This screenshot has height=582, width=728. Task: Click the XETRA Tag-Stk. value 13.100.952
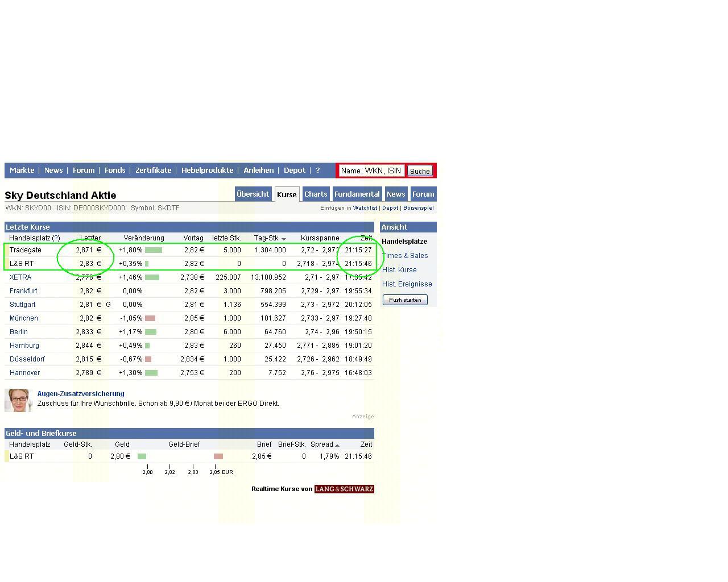click(268, 277)
